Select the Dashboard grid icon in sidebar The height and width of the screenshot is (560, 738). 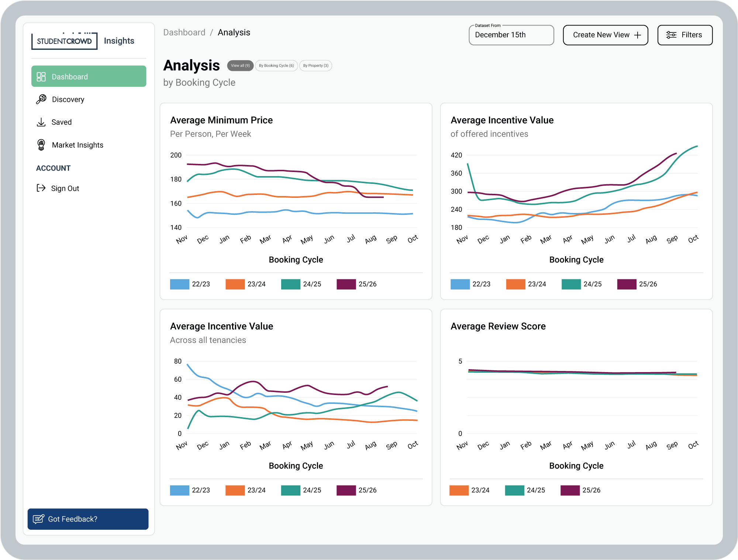tap(41, 76)
